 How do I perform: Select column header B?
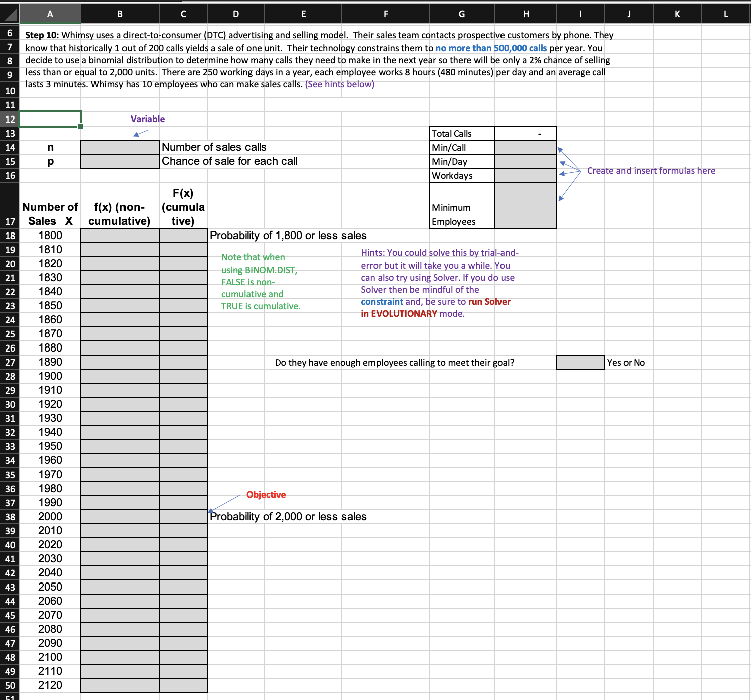[119, 14]
